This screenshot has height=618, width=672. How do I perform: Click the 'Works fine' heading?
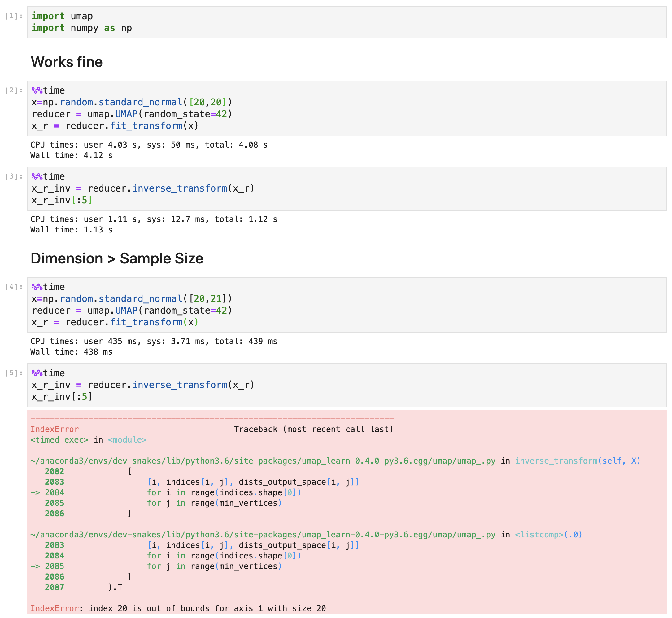[x=66, y=62]
